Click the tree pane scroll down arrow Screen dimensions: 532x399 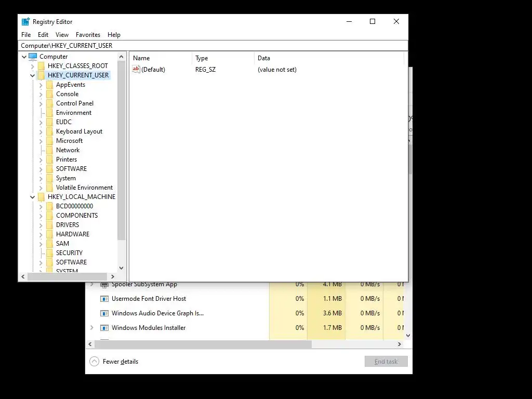point(122,268)
